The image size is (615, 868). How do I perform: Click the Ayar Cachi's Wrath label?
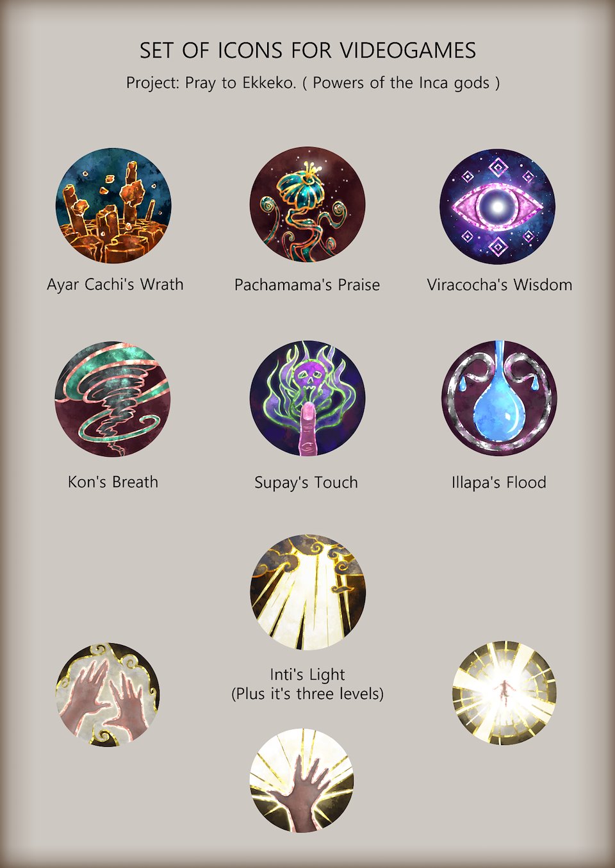pos(115,285)
